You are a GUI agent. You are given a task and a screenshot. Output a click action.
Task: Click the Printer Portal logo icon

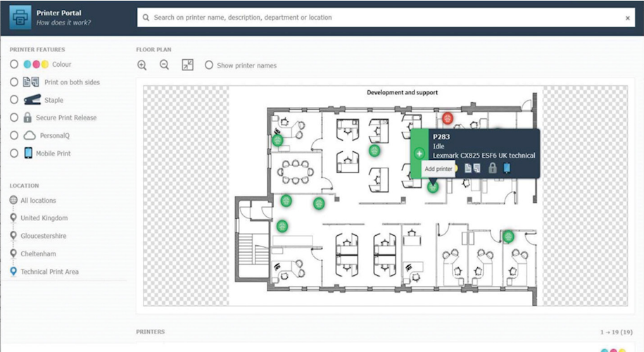[20, 18]
